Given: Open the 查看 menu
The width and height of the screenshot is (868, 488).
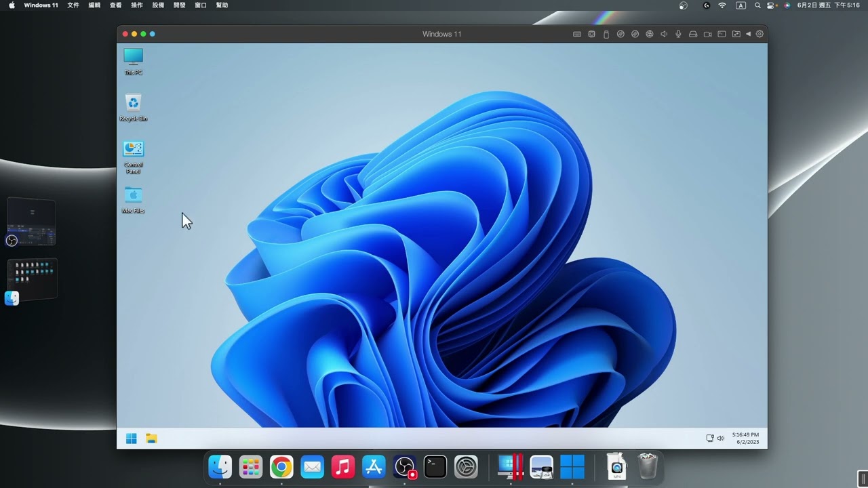Looking at the screenshot, I should pos(116,5).
